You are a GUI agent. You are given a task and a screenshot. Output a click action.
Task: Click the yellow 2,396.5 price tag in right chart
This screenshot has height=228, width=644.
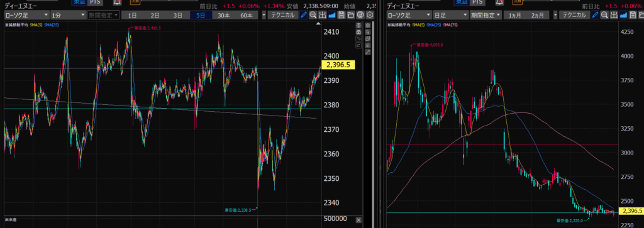(632, 212)
